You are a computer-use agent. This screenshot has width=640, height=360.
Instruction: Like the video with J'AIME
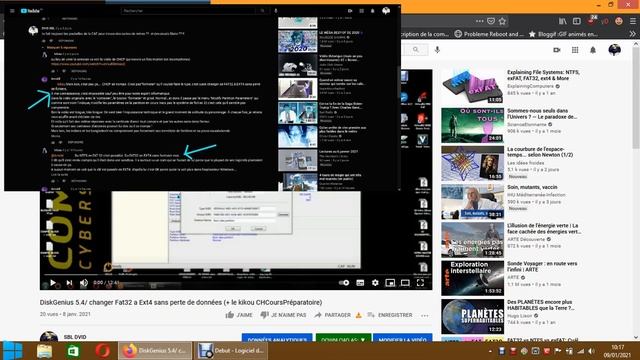[239, 315]
